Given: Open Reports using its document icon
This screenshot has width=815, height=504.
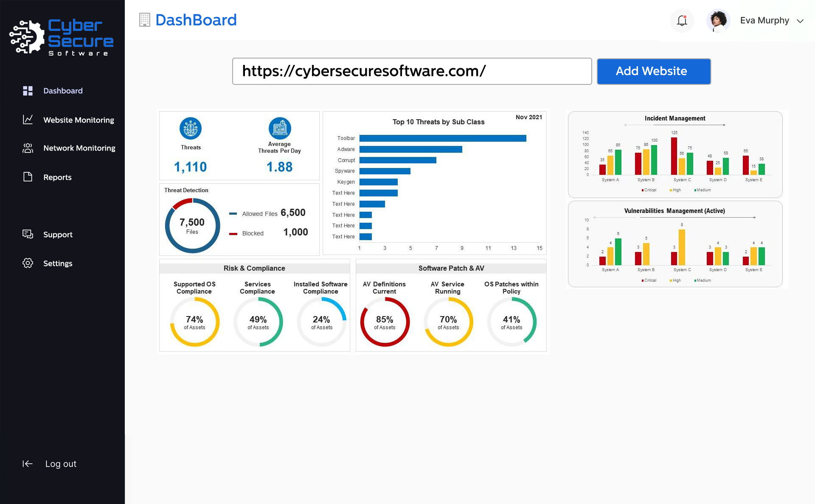Looking at the screenshot, I should [x=27, y=177].
